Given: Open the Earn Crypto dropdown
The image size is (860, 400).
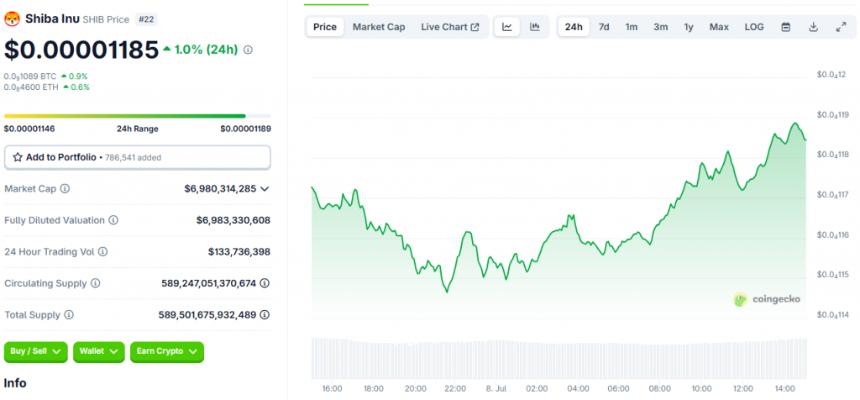Looking at the screenshot, I should coord(167,351).
